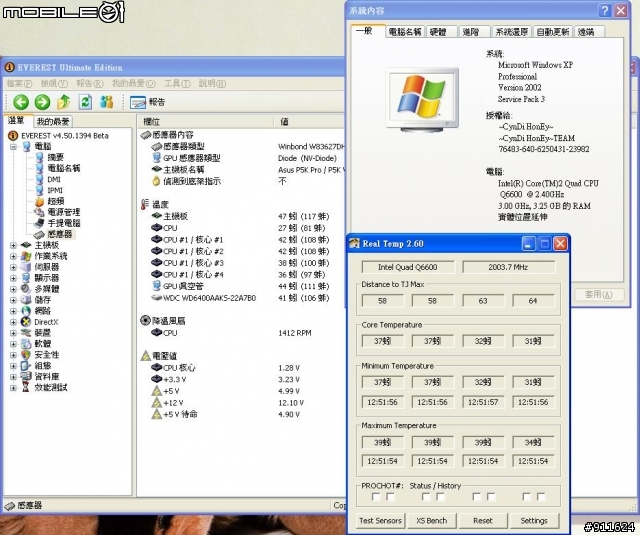
Task: Open the 檢視(V) menu in EVEREST
Action: 54,83
